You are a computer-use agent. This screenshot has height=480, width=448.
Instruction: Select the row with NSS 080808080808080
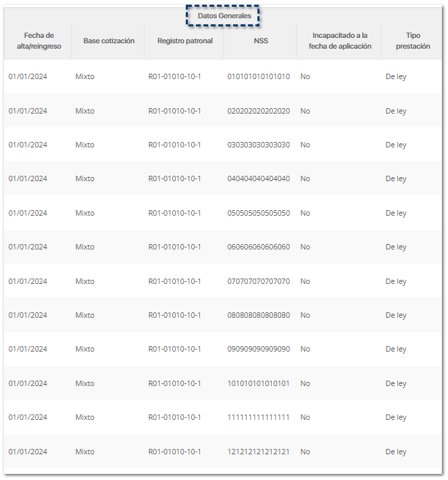[x=258, y=315]
